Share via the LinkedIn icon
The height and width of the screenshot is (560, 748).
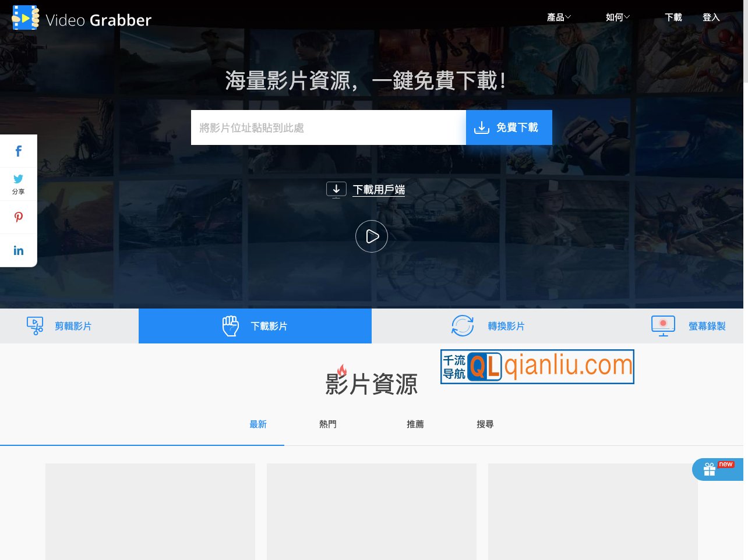18,250
